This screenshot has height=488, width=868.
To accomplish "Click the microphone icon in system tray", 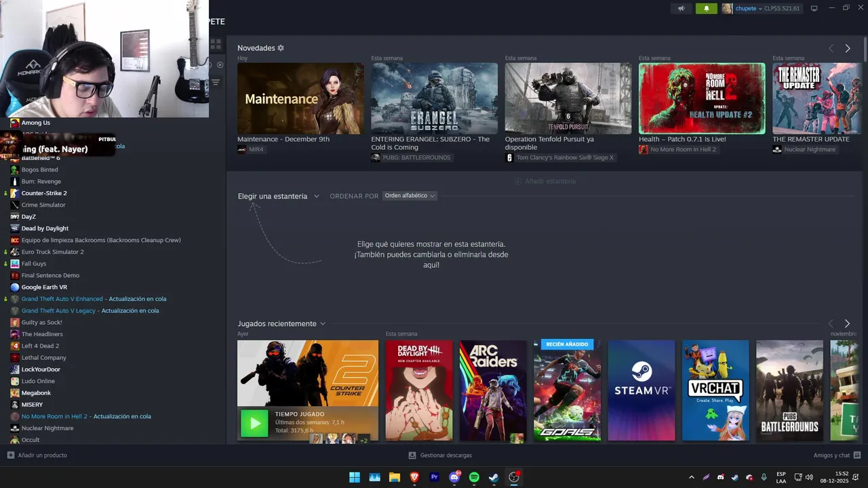I will tap(764, 477).
